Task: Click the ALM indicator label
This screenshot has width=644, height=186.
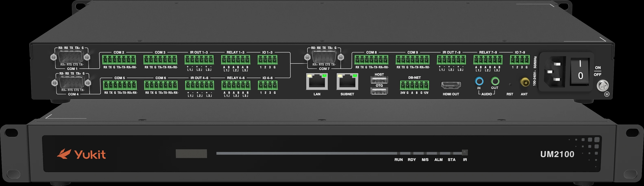Action: point(439,160)
